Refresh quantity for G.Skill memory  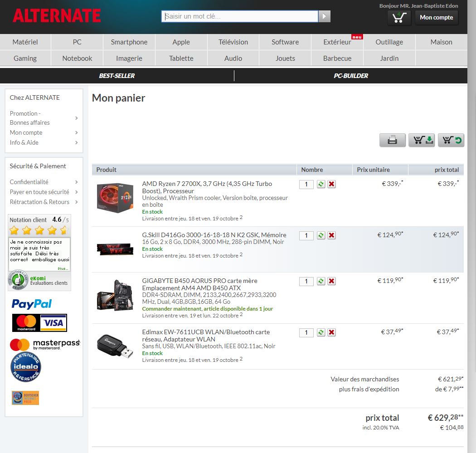pyautogui.click(x=321, y=236)
